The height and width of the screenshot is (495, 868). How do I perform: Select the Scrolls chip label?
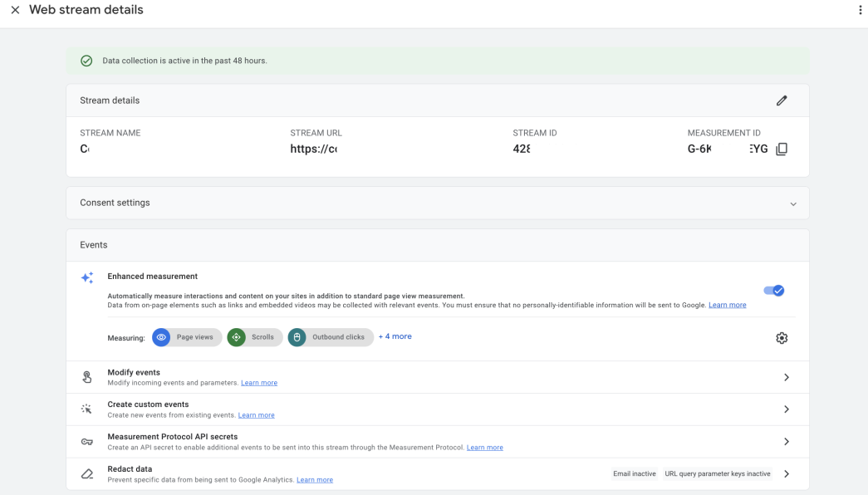tap(263, 337)
